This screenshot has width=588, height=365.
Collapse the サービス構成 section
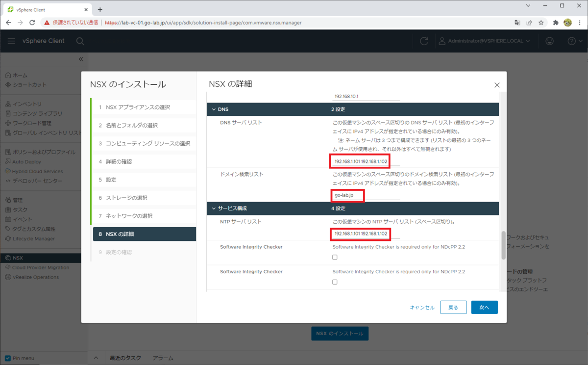(x=214, y=209)
